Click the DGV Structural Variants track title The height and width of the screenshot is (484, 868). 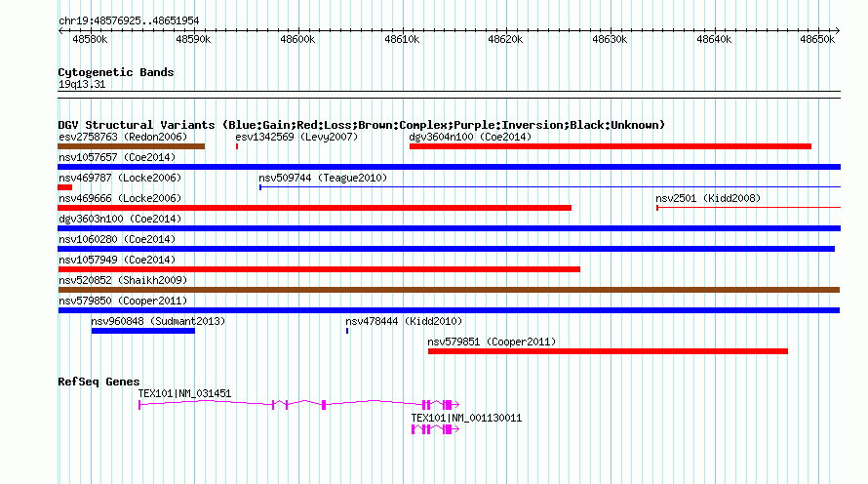pos(362,125)
